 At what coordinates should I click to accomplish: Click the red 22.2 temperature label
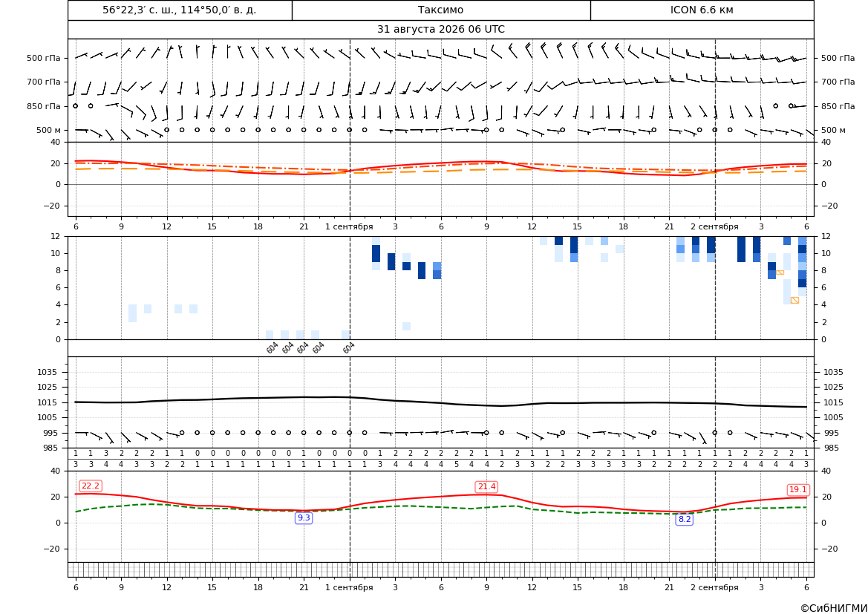pos(91,486)
